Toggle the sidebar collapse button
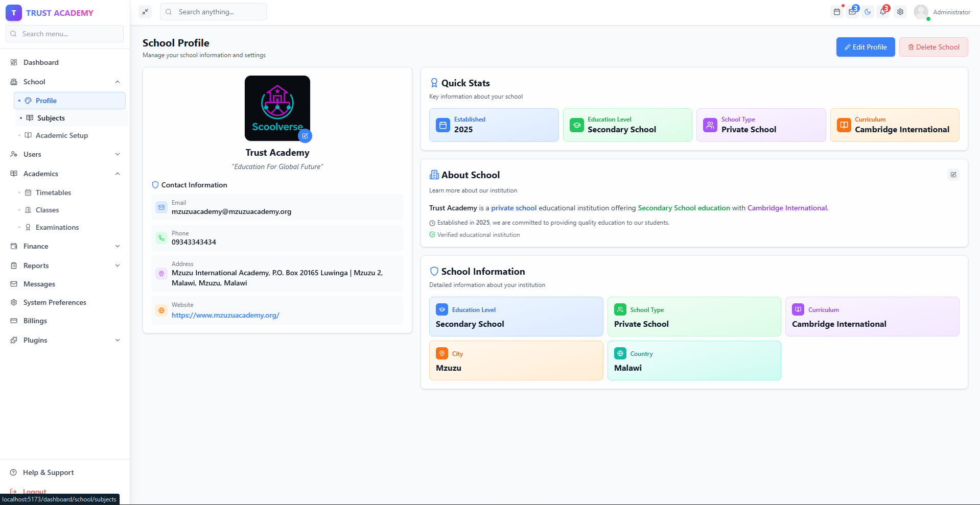This screenshot has width=980, height=505. [145, 12]
